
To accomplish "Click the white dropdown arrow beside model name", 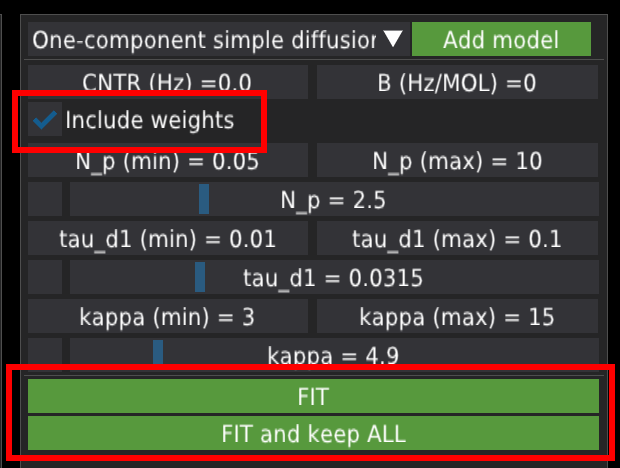I will (393, 40).
